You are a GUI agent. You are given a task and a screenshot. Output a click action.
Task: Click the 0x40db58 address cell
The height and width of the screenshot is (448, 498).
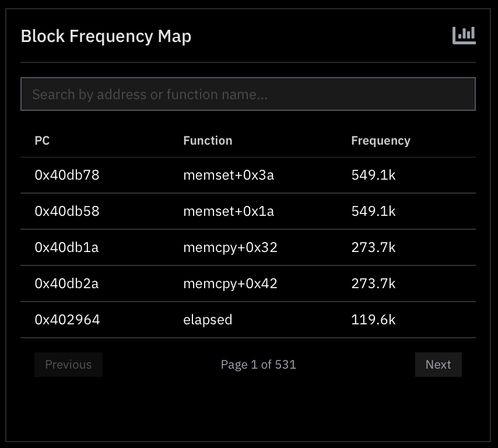pyautogui.click(x=67, y=211)
